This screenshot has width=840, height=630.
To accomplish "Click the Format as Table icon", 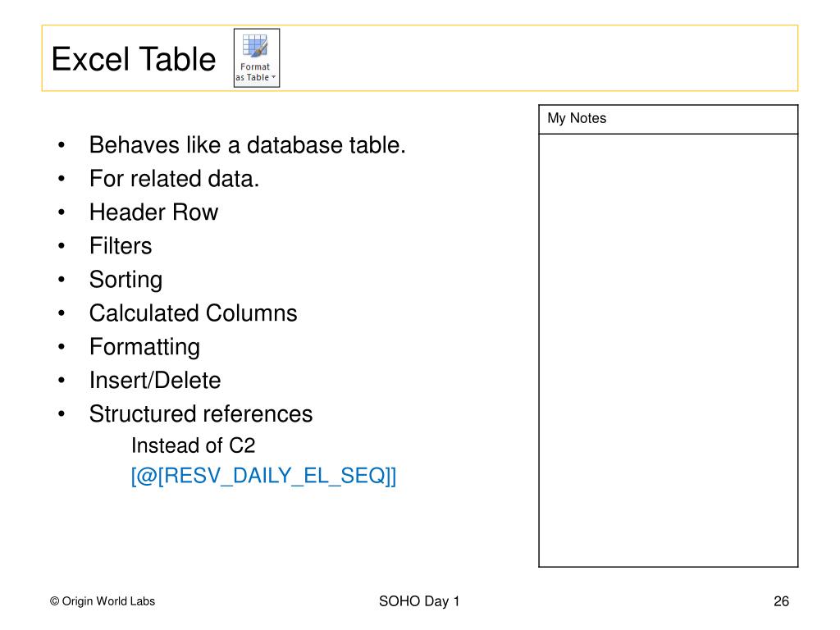I will pyautogui.click(x=256, y=46).
